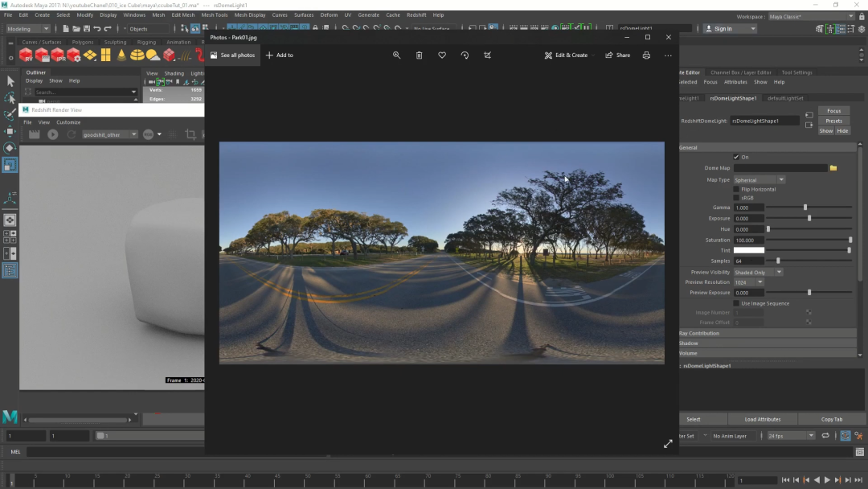
Task: Rotate the image using the rotate icon
Action: pos(465,55)
